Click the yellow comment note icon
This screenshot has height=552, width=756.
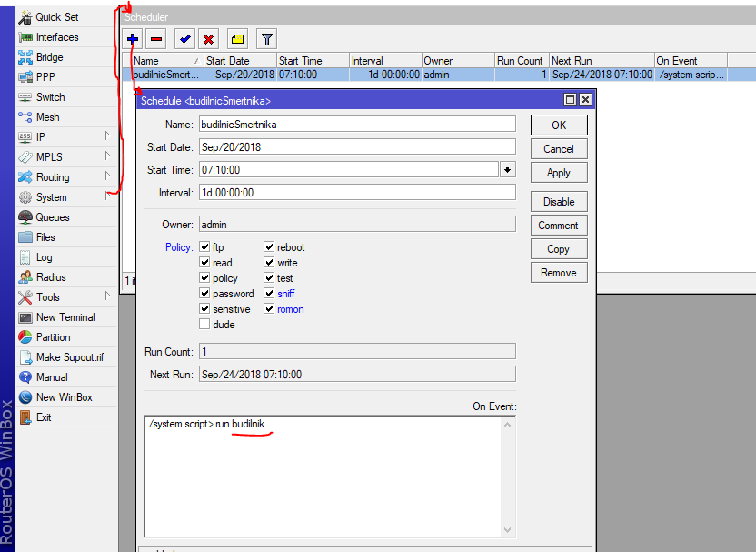(x=237, y=38)
